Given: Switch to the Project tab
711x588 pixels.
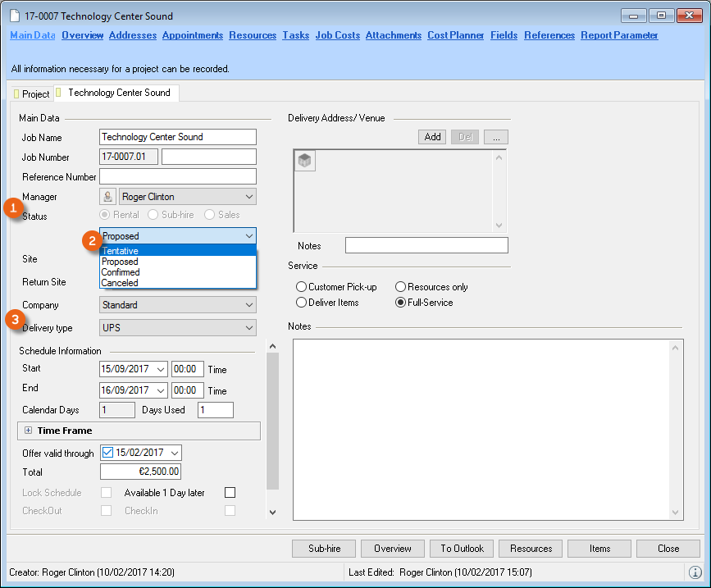Looking at the screenshot, I should pyautogui.click(x=34, y=94).
